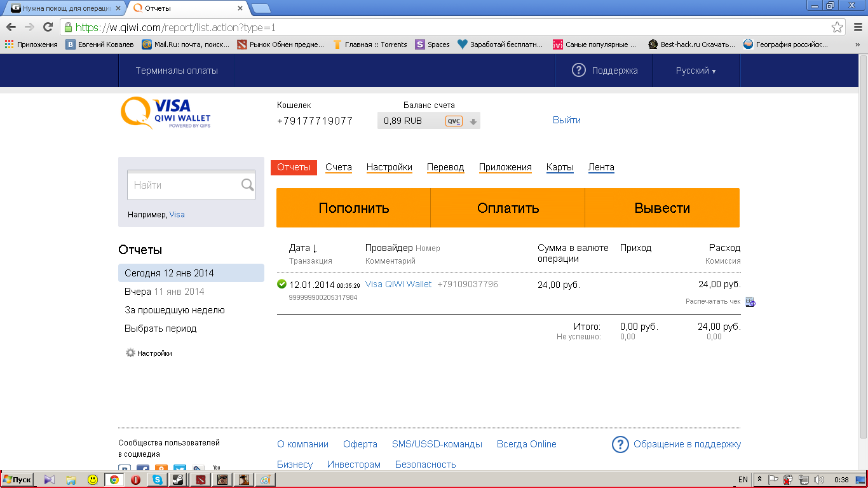Open the Настройки tab
This screenshot has width=868, height=488.
(x=390, y=167)
